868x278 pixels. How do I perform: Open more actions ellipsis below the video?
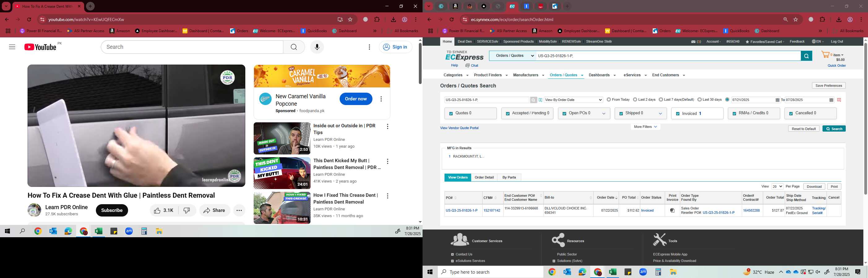239,210
